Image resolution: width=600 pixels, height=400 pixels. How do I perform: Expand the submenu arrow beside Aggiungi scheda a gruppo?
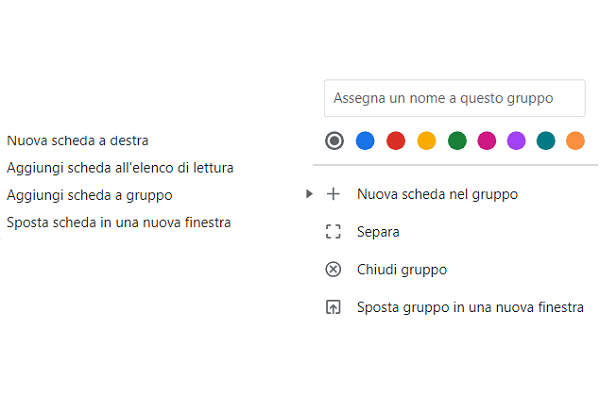310,194
